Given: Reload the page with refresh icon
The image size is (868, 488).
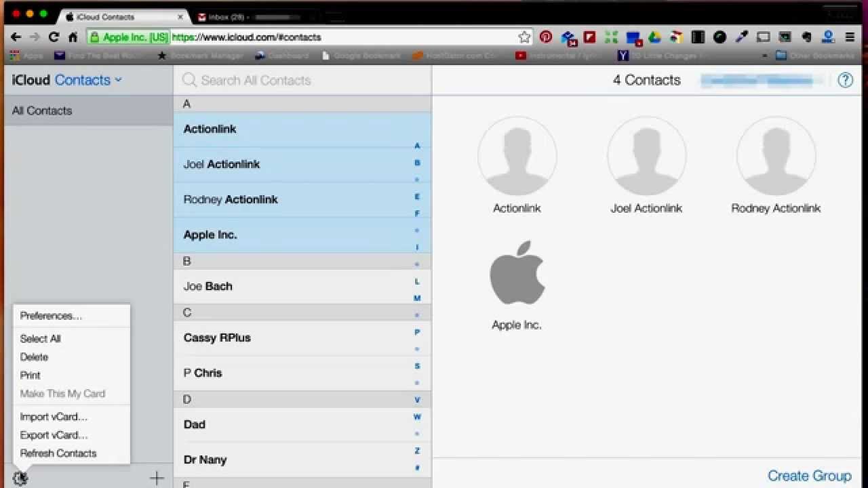Looking at the screenshot, I should pyautogui.click(x=54, y=37).
